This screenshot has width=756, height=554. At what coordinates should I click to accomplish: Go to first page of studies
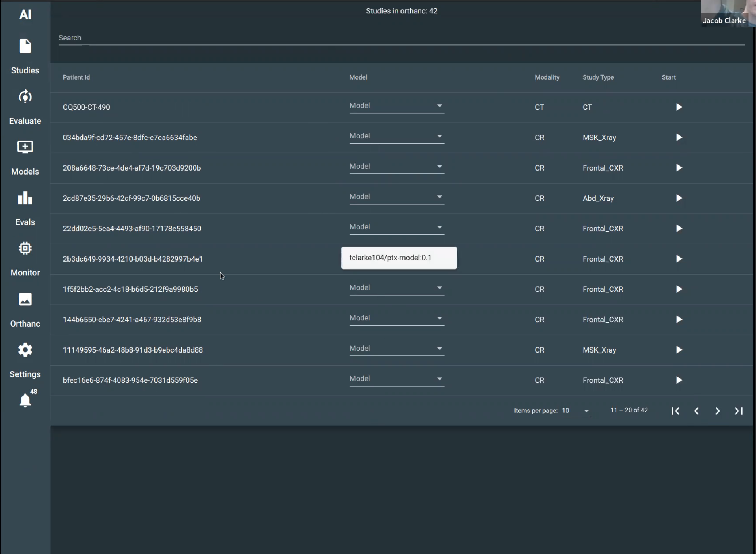click(675, 411)
